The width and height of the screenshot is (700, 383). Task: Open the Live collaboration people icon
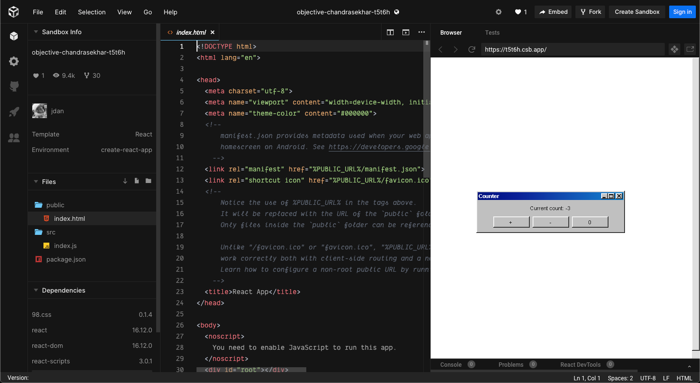coord(14,137)
